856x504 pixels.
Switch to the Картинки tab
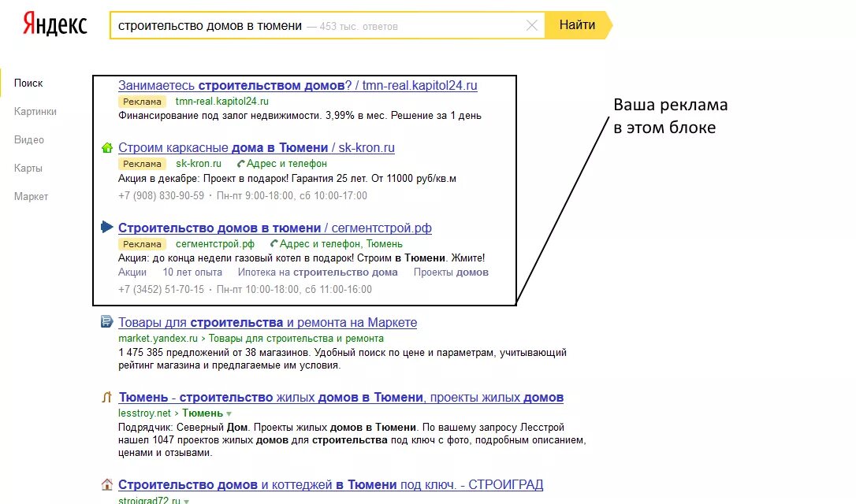[x=35, y=111]
